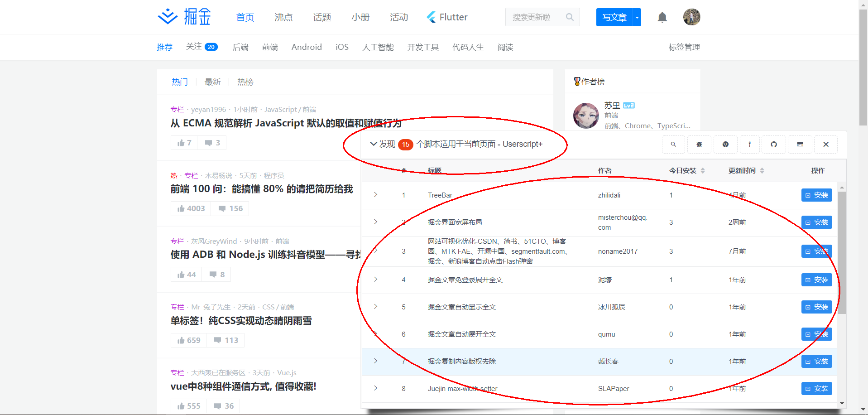Install the 掘金界面宽屏布局 script
Viewport: 868px width, 415px height.
click(816, 222)
